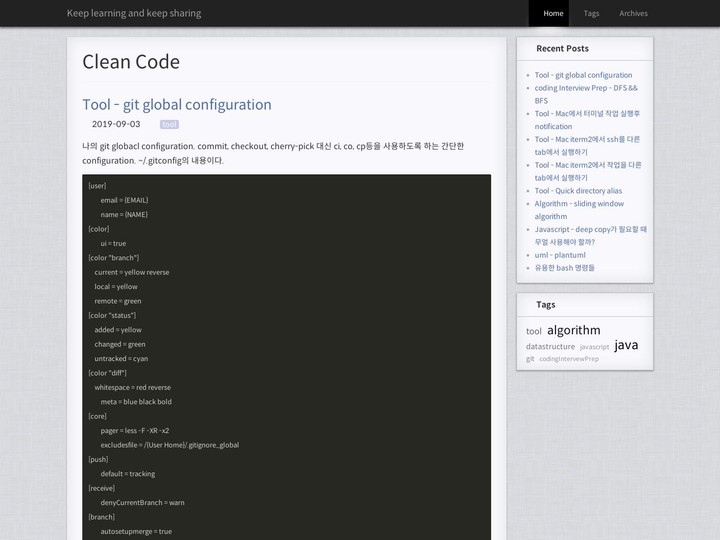Click the 'tool' tag badge under the post title
This screenshot has height=540, width=720.
[169, 124]
